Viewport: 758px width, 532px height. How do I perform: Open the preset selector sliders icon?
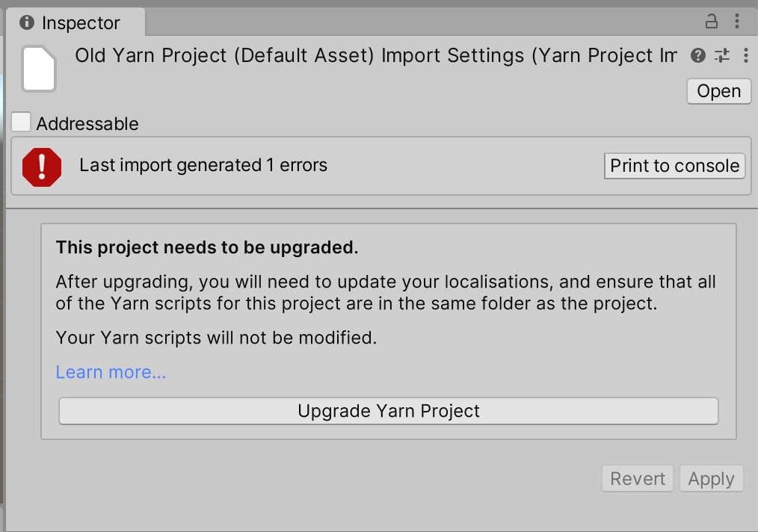pyautogui.click(x=722, y=55)
